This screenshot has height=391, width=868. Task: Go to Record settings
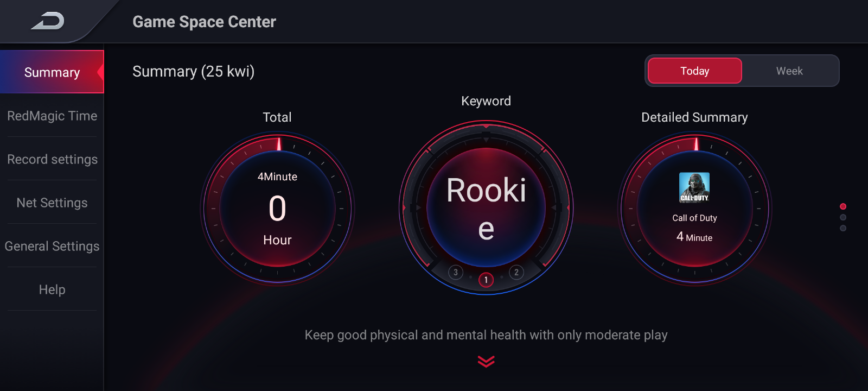52,159
